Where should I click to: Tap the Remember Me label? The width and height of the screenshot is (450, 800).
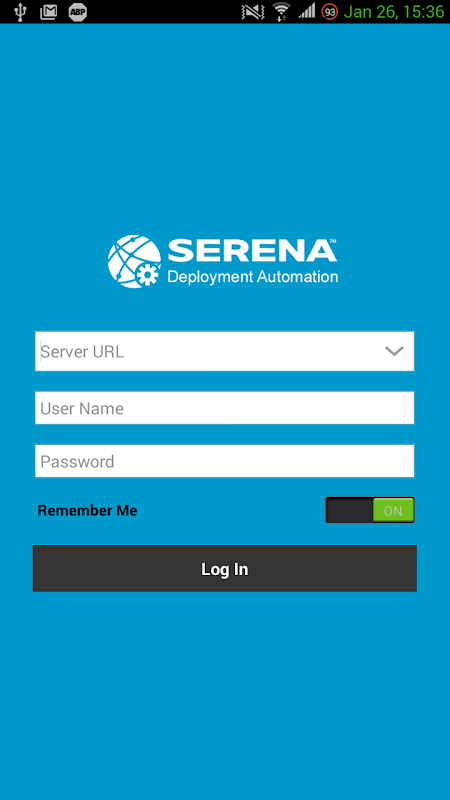[x=87, y=510]
